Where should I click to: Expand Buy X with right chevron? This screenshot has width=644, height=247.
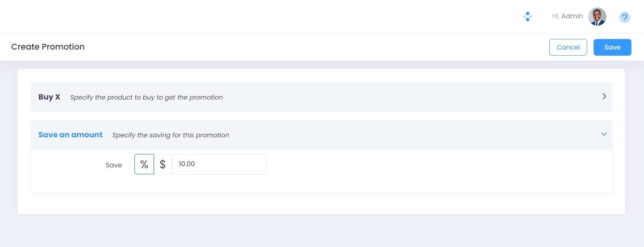click(604, 96)
